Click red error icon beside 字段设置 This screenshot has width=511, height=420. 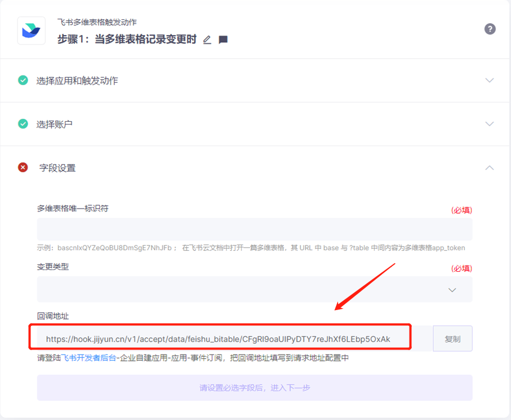[x=23, y=167]
